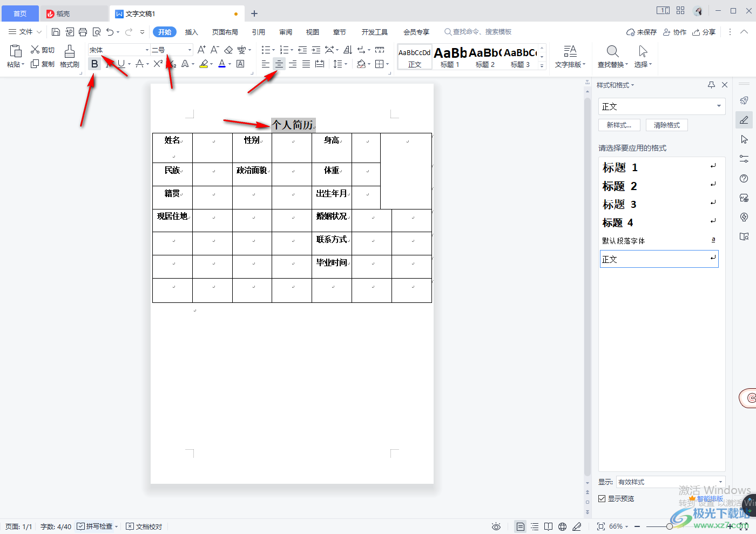Switch to the 审阅 ribbon tab
The width and height of the screenshot is (756, 534).
[286, 32]
